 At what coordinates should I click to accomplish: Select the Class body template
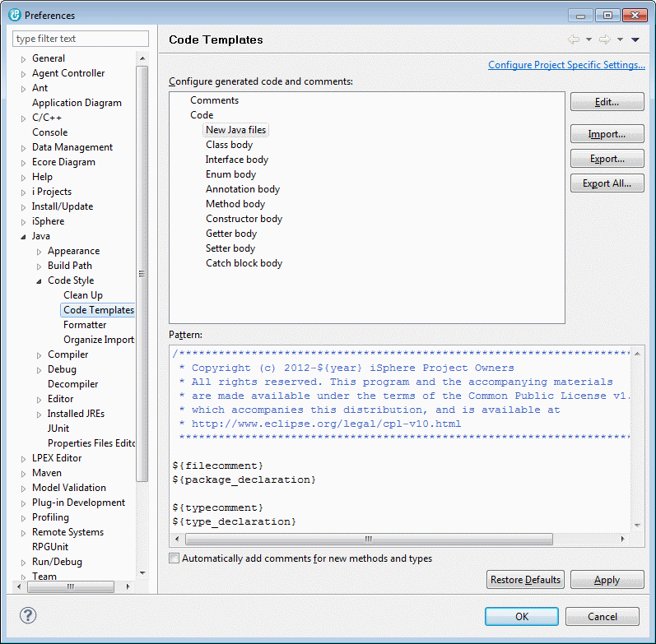point(230,145)
